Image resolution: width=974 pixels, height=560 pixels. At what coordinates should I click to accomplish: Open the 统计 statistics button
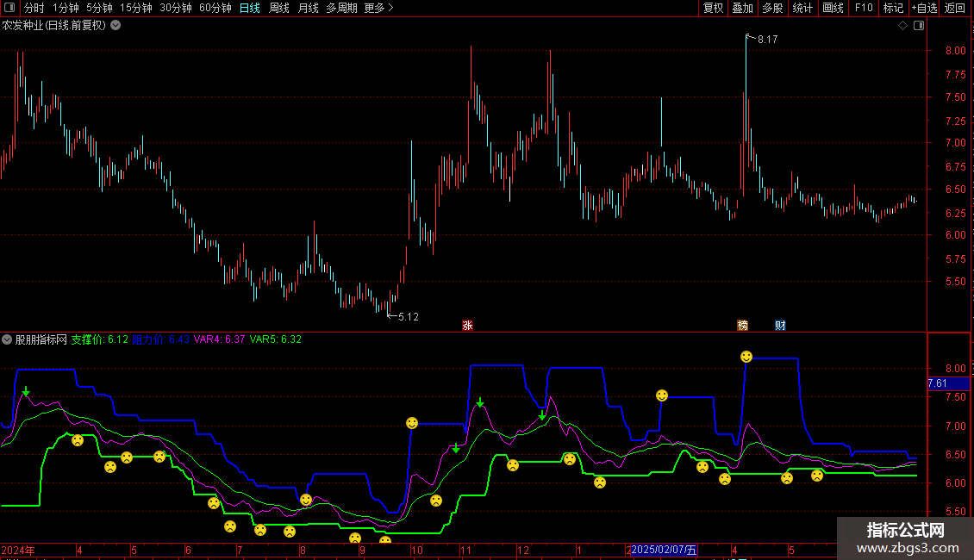[x=802, y=8]
